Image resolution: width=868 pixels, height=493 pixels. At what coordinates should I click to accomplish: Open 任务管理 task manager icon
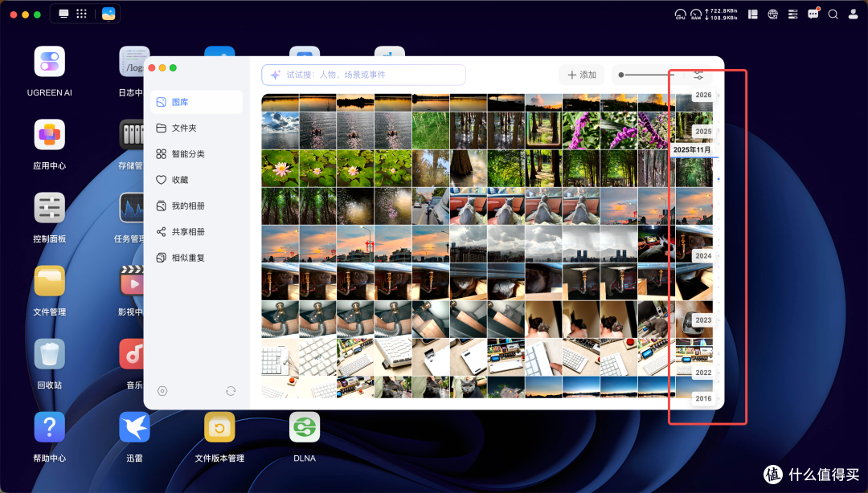coord(132,207)
